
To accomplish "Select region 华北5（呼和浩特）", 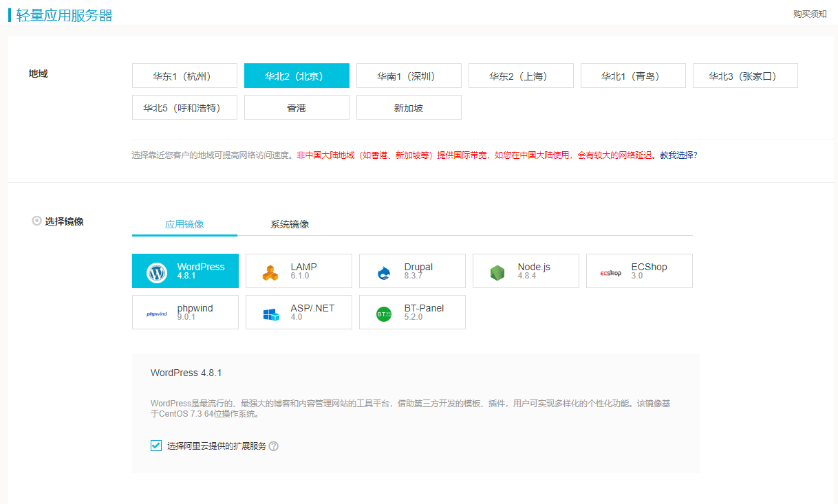I will tap(184, 107).
